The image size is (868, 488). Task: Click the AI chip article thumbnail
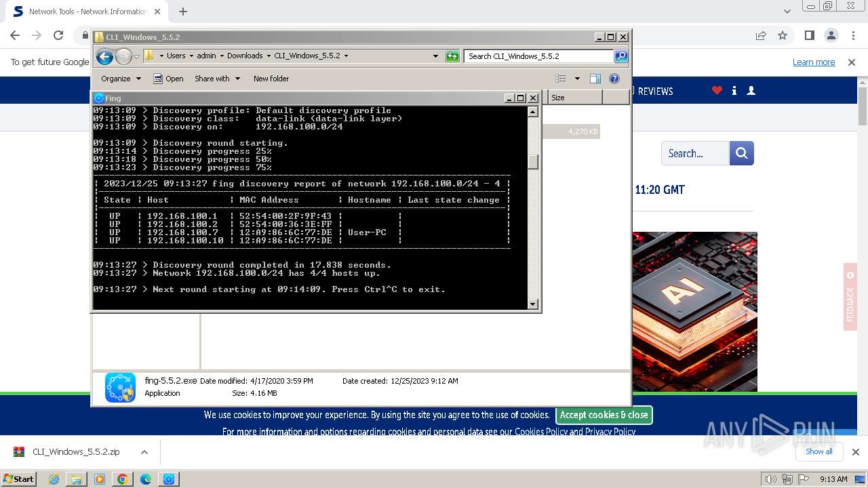click(x=695, y=312)
